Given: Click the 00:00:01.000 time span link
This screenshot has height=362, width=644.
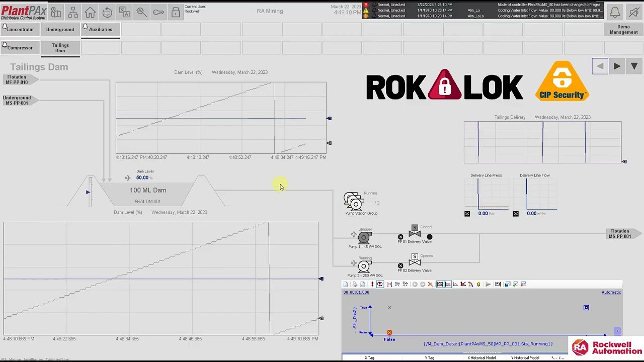Looking at the screenshot, I should click(x=356, y=292).
